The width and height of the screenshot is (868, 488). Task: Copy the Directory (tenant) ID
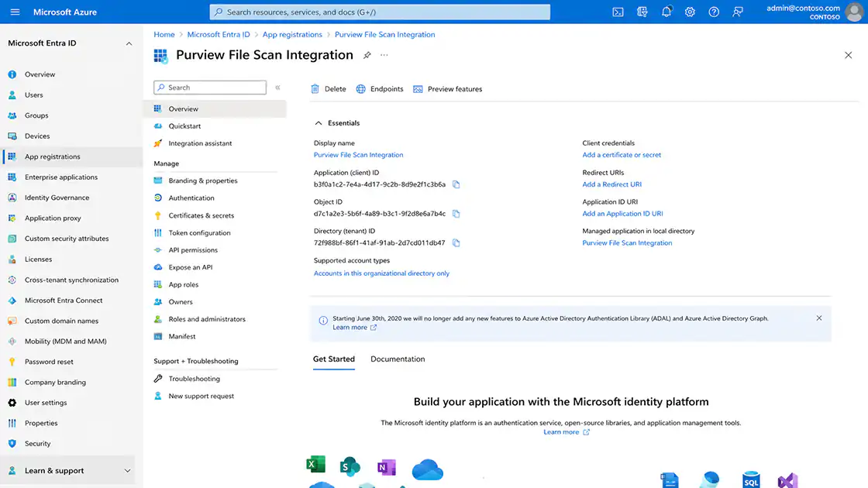coord(456,243)
